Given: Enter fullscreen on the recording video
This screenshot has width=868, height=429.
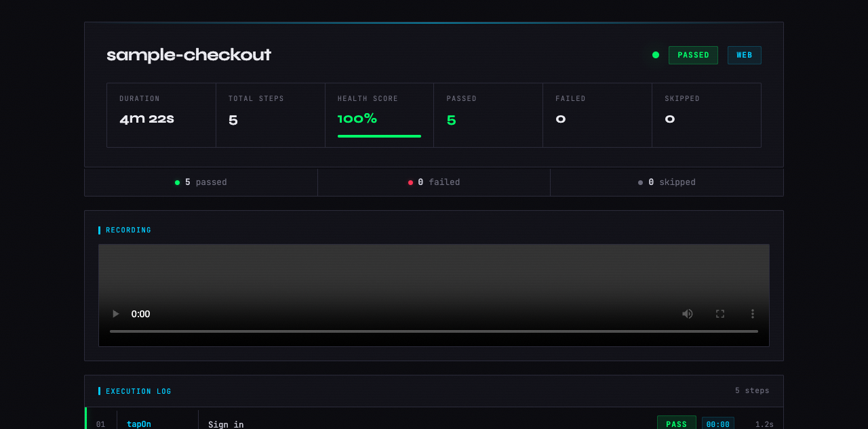Looking at the screenshot, I should coord(719,313).
